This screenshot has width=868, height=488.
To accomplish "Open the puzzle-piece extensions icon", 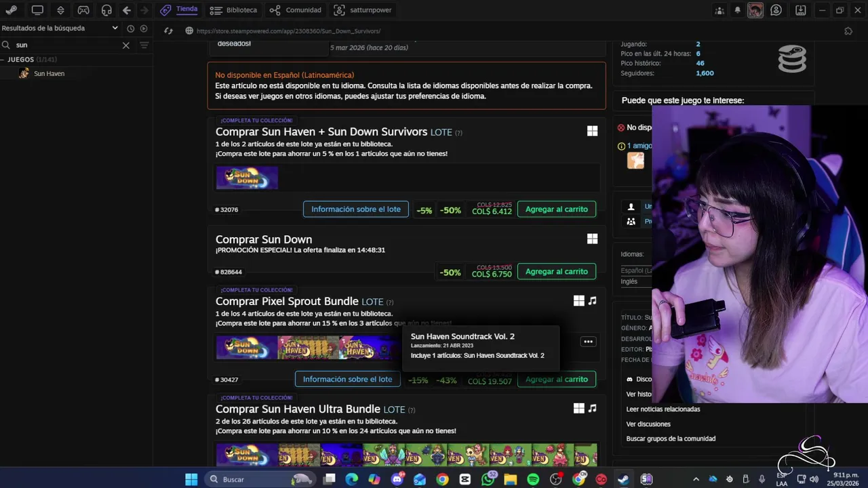I will [x=848, y=31].
